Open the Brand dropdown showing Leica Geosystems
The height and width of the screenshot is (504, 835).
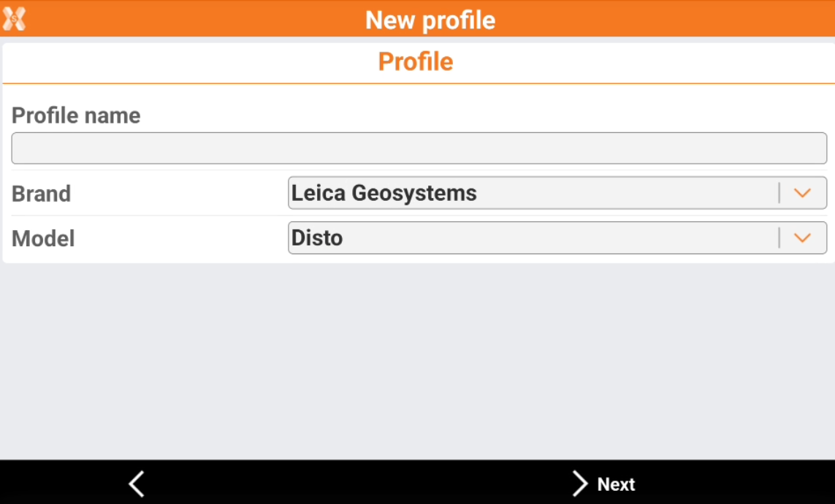pos(533,194)
